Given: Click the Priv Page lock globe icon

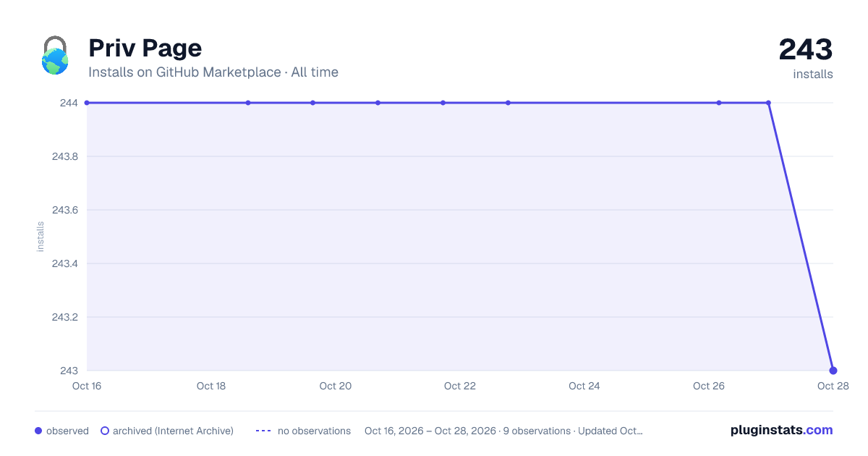Looking at the screenshot, I should click(x=55, y=55).
